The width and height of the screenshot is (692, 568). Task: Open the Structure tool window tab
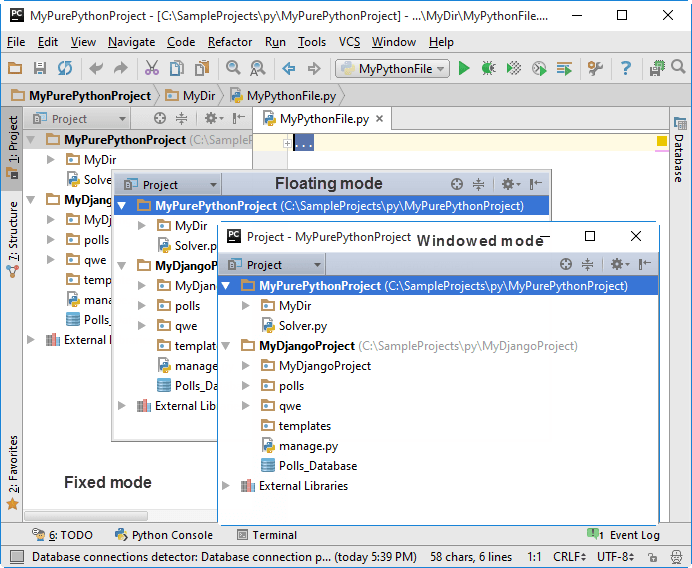tap(13, 239)
